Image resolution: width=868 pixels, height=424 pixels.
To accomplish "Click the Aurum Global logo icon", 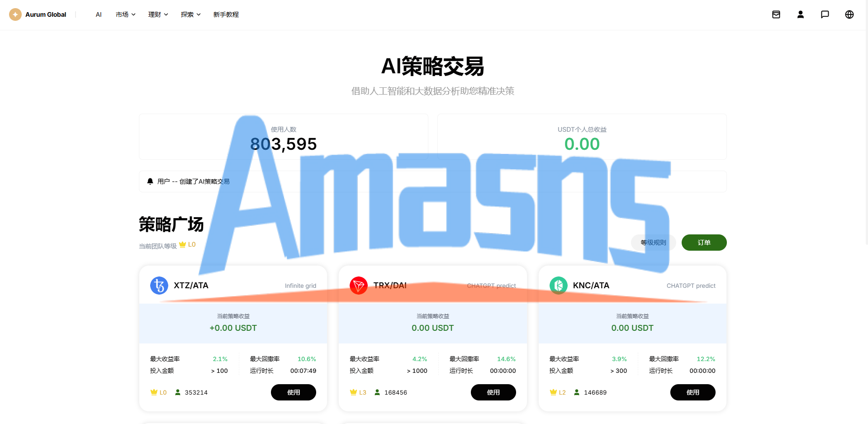I will coord(15,14).
